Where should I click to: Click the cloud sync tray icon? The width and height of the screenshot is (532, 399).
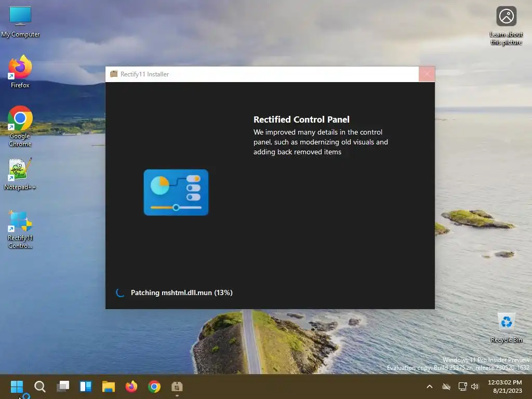pyautogui.click(x=446, y=387)
